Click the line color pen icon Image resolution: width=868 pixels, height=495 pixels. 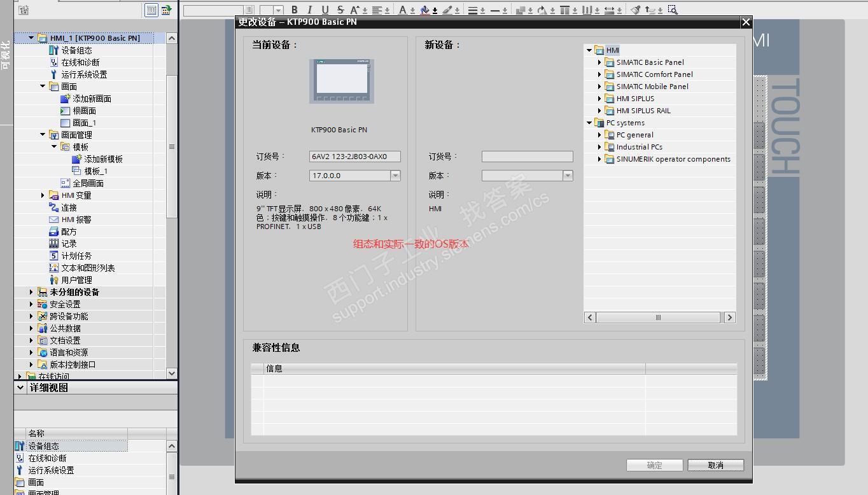[x=447, y=10]
